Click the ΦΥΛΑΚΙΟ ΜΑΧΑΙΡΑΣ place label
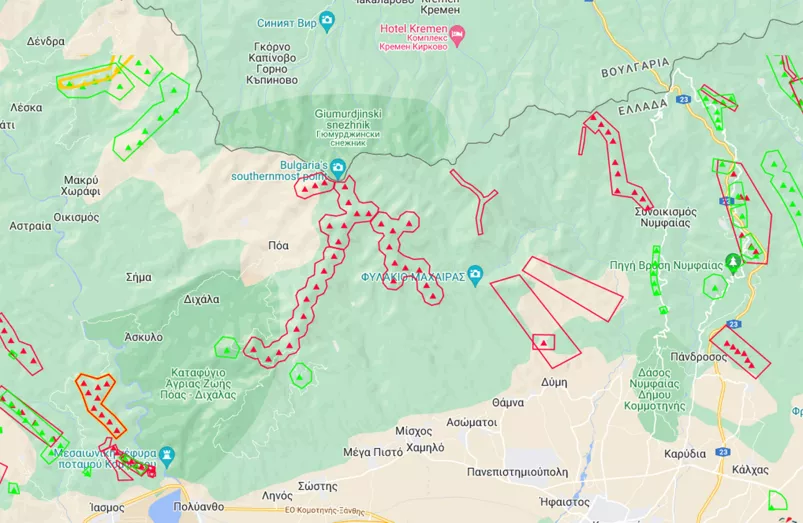This screenshot has height=523, width=803. pos(413,277)
